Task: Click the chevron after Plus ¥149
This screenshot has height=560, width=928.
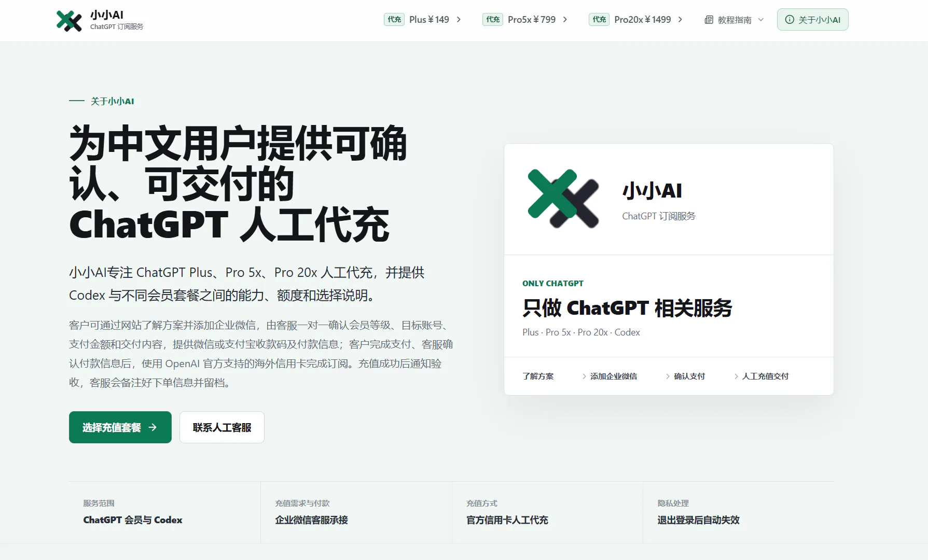Action: tap(459, 20)
